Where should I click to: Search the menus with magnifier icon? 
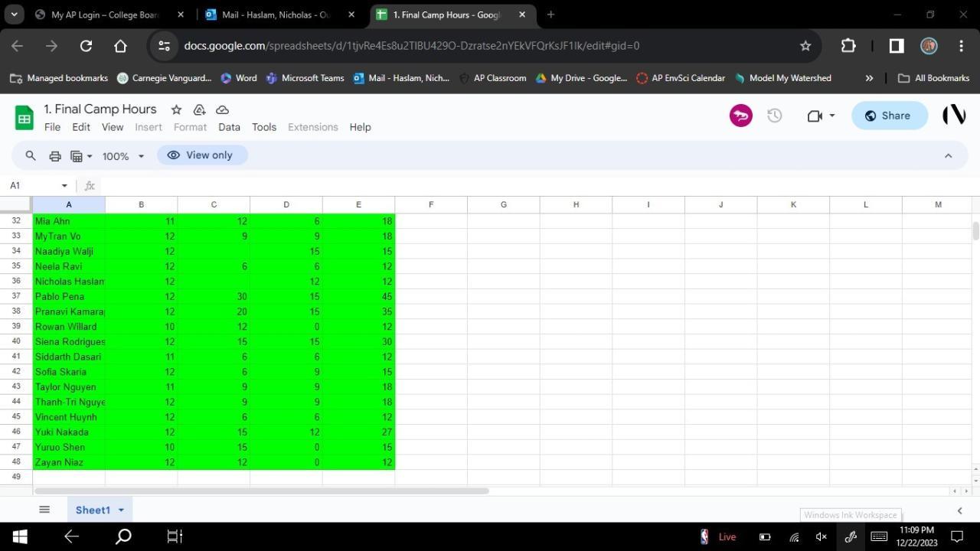pos(31,155)
